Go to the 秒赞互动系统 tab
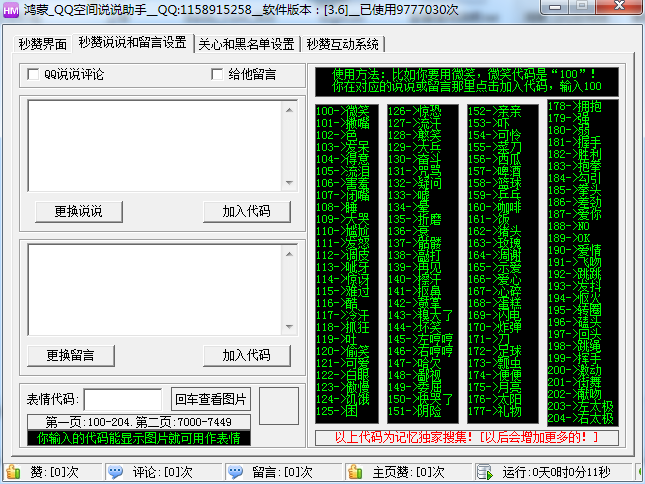Image resolution: width=645 pixels, height=484 pixels. coord(343,44)
